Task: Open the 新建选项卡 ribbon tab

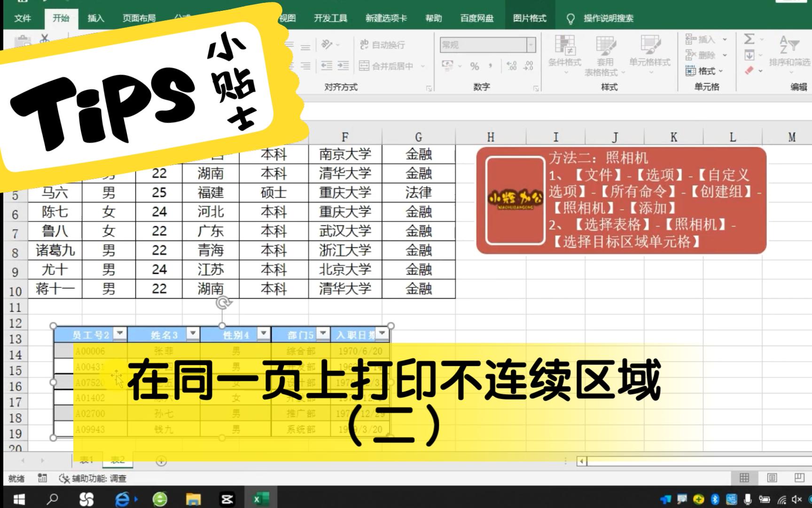Action: [x=386, y=18]
